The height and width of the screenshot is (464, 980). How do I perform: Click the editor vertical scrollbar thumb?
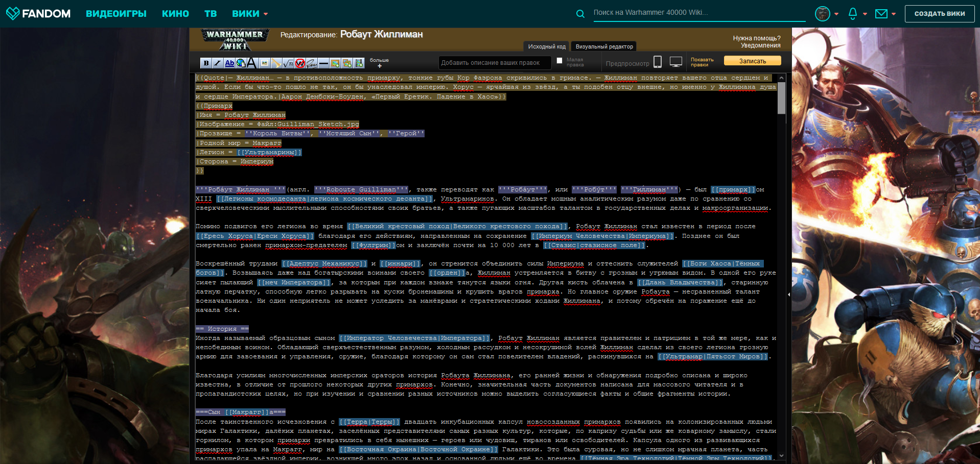coord(781,97)
